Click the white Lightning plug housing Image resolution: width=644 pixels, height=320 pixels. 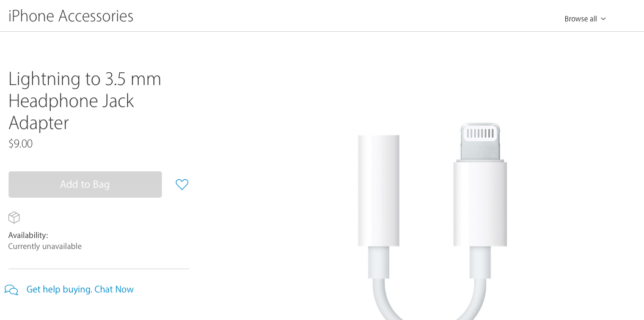(x=480, y=204)
